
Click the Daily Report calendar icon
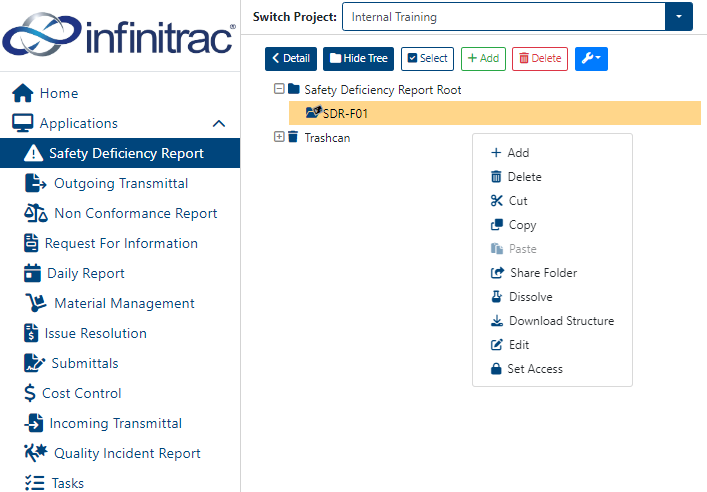click(x=32, y=273)
